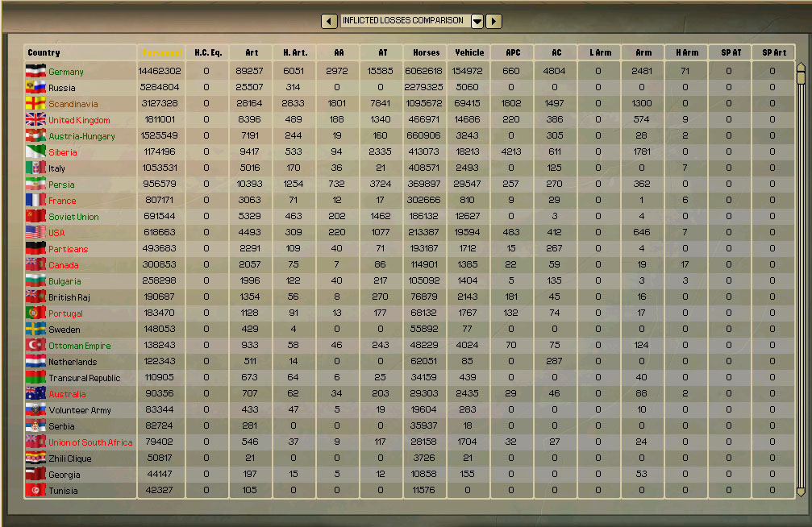
Task: Sort by AC column header
Action: [x=556, y=53]
